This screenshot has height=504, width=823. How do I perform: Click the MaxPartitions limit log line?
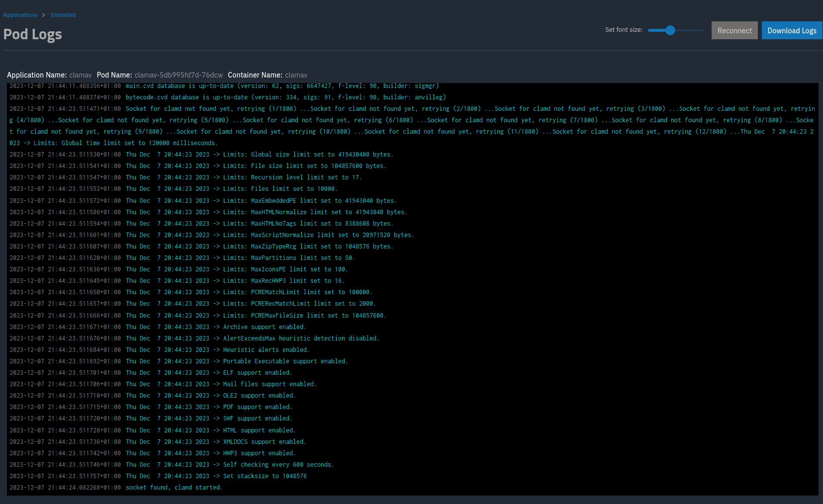(x=182, y=258)
